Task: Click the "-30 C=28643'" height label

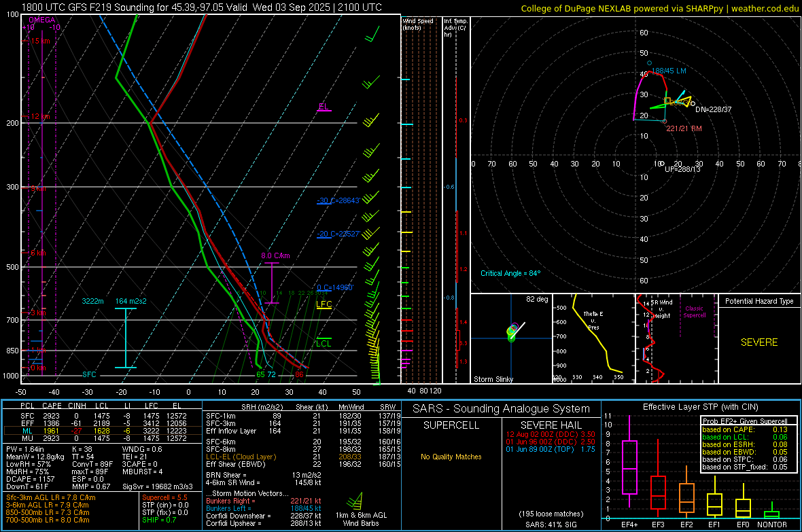Action: coord(338,200)
